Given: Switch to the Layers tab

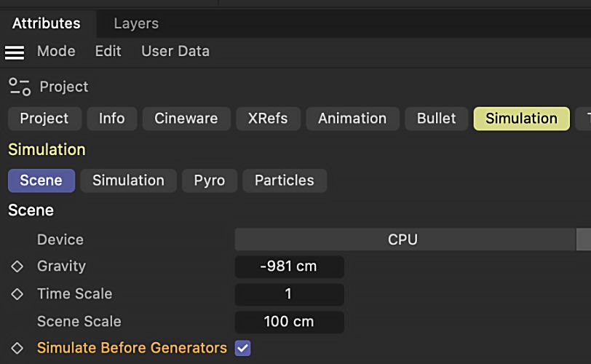Looking at the screenshot, I should (136, 24).
